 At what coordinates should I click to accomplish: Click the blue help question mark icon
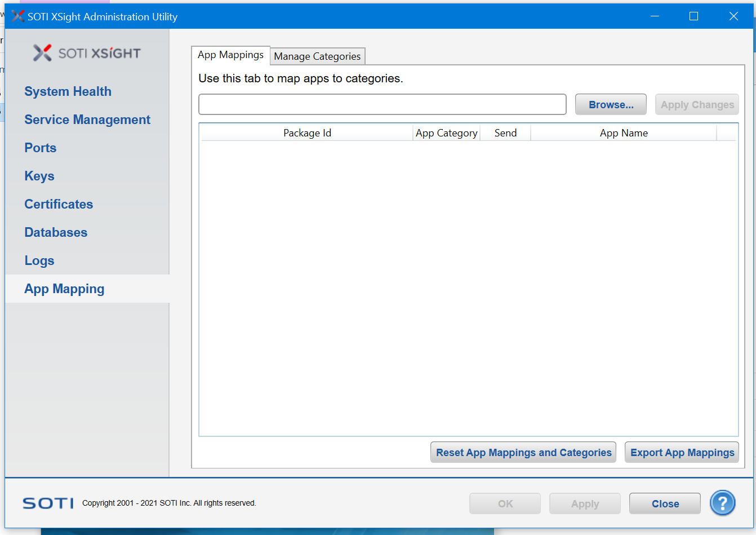click(x=723, y=503)
